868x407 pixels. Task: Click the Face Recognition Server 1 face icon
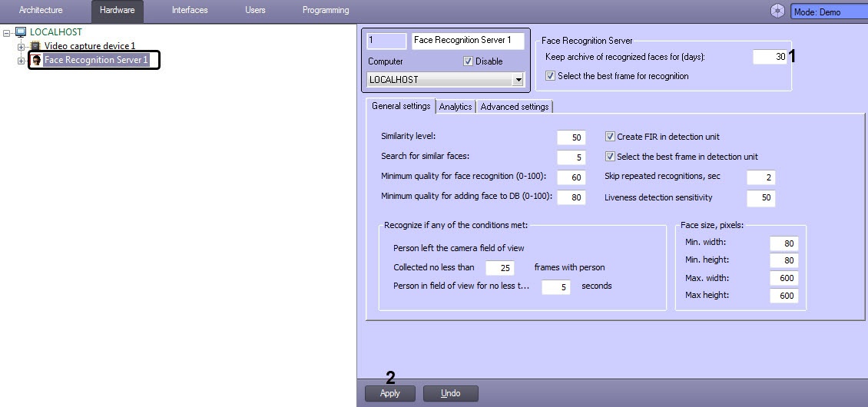click(x=37, y=60)
